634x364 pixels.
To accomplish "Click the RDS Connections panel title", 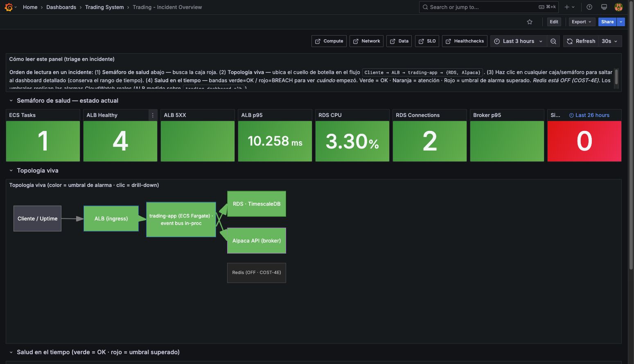I will [418, 115].
